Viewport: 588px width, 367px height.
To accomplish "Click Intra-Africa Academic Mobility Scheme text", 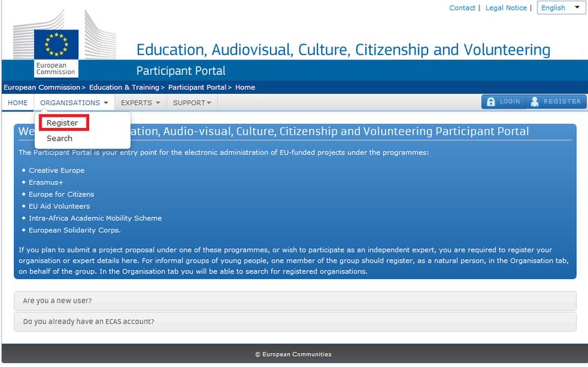I will point(95,218).
